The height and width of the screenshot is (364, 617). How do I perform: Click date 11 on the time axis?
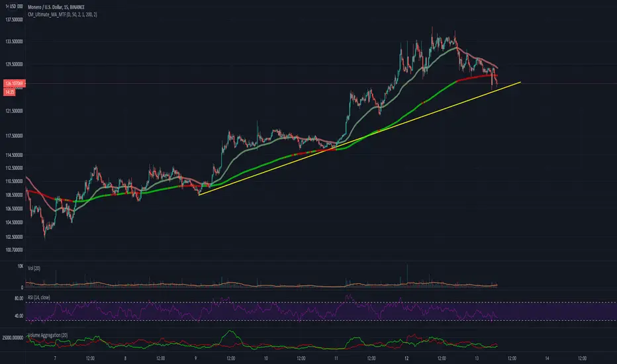pos(336,359)
